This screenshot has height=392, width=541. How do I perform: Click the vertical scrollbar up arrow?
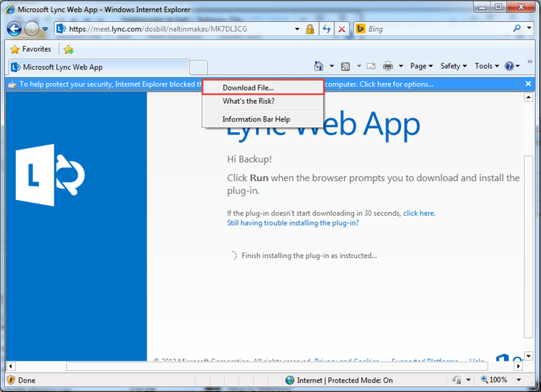pos(529,97)
